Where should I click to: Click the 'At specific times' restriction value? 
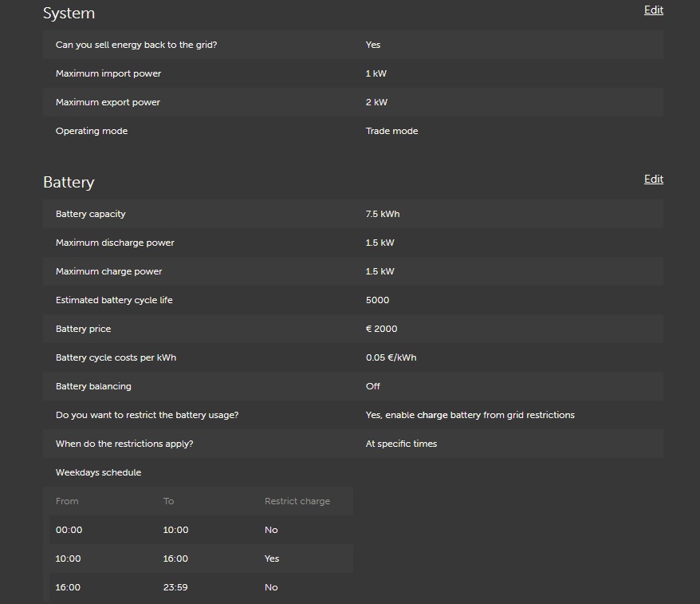pyautogui.click(x=401, y=444)
